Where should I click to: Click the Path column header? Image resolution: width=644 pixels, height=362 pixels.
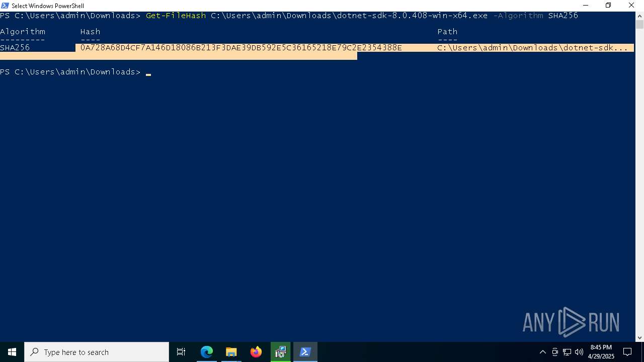pos(447,32)
